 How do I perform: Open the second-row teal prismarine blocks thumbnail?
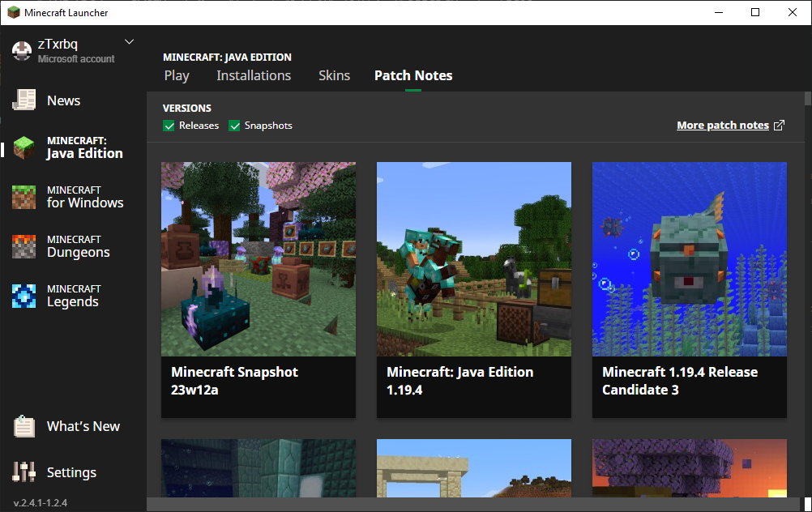[x=259, y=468]
